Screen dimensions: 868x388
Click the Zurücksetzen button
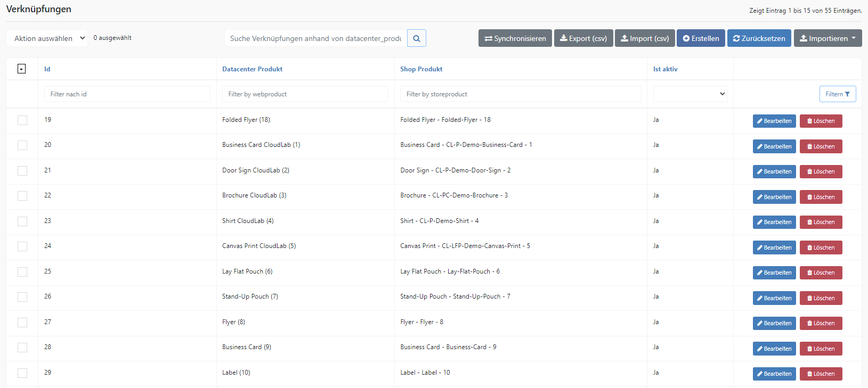point(759,38)
